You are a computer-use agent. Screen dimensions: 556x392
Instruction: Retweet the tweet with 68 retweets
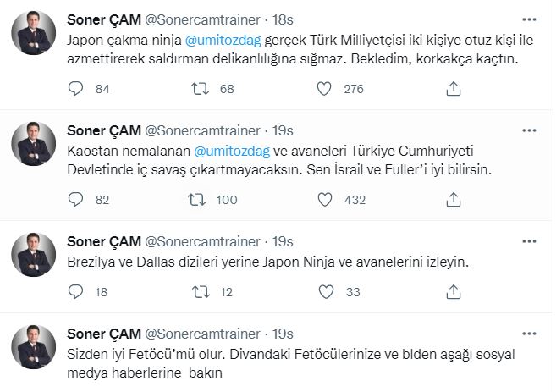(x=201, y=88)
